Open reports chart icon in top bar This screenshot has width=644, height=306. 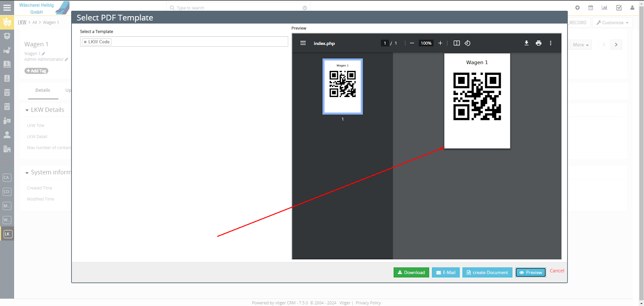[604, 8]
